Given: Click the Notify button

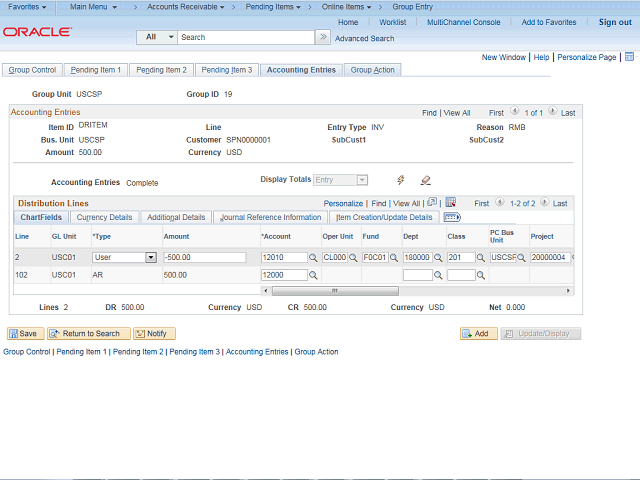Looking at the screenshot, I should (154, 333).
